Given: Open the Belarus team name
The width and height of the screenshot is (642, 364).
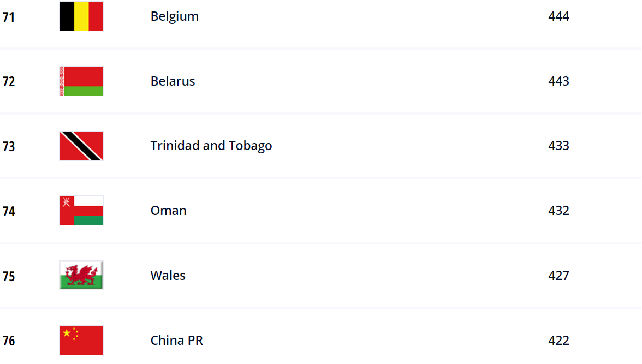Looking at the screenshot, I should tap(173, 81).
